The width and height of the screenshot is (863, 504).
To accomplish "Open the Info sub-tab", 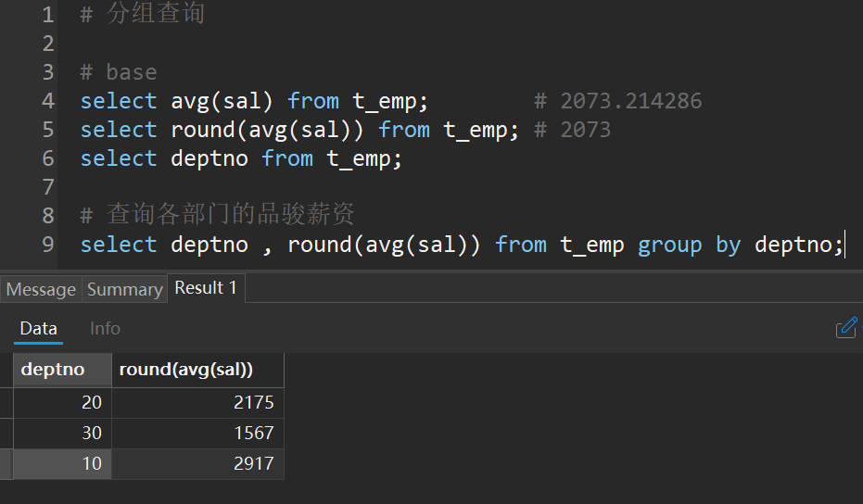I will pyautogui.click(x=105, y=329).
